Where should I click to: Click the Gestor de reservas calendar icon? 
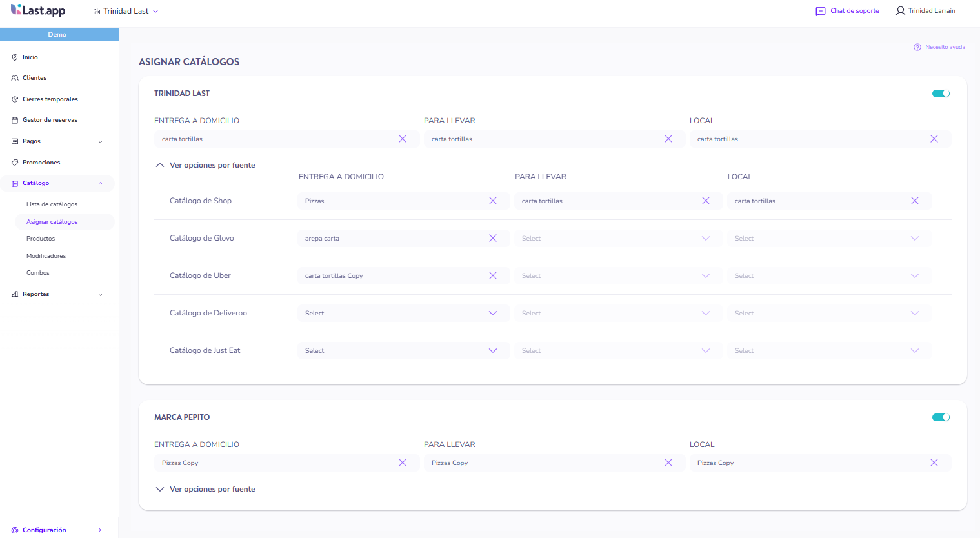tap(15, 120)
